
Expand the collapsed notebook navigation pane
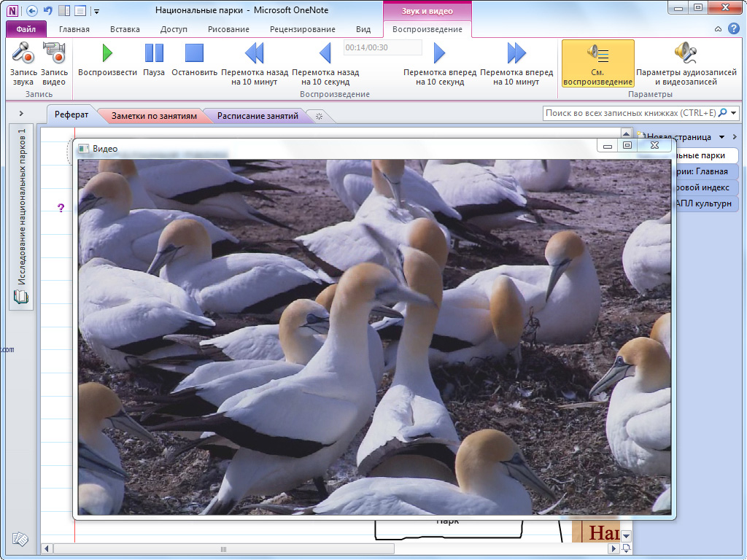[21, 113]
